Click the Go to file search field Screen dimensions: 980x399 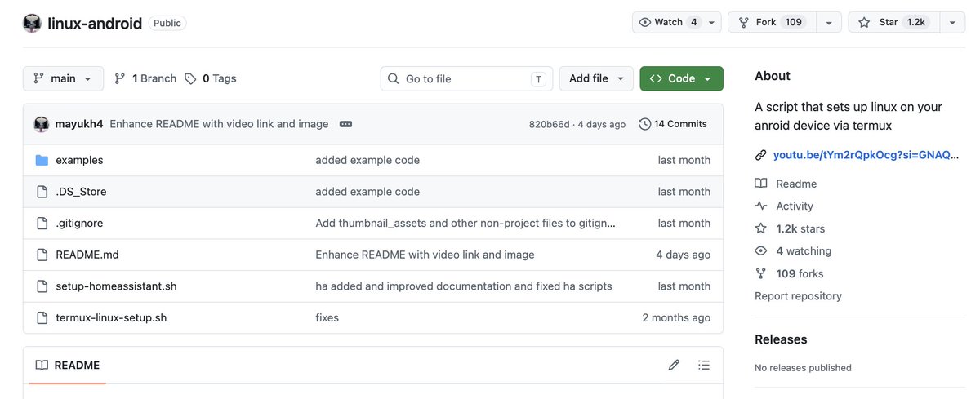(466, 78)
